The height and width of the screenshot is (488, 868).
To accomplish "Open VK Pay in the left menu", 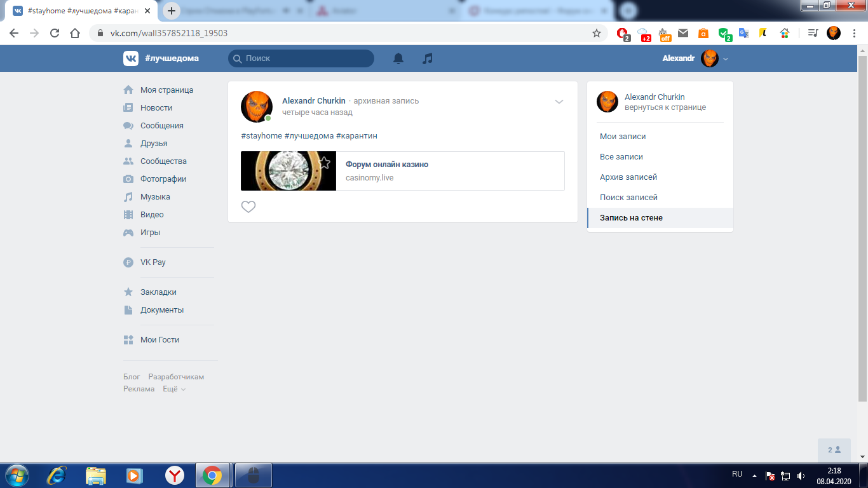I will click(x=153, y=262).
